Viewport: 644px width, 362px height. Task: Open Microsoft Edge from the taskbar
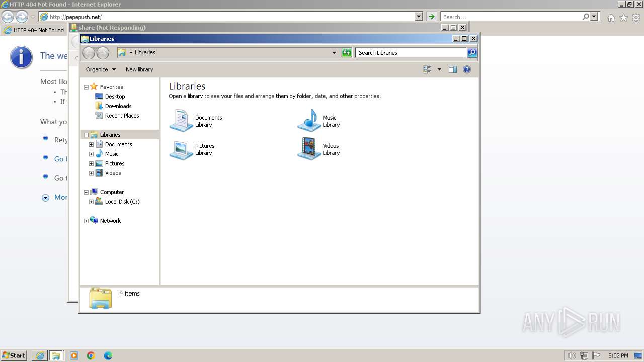[108, 355]
